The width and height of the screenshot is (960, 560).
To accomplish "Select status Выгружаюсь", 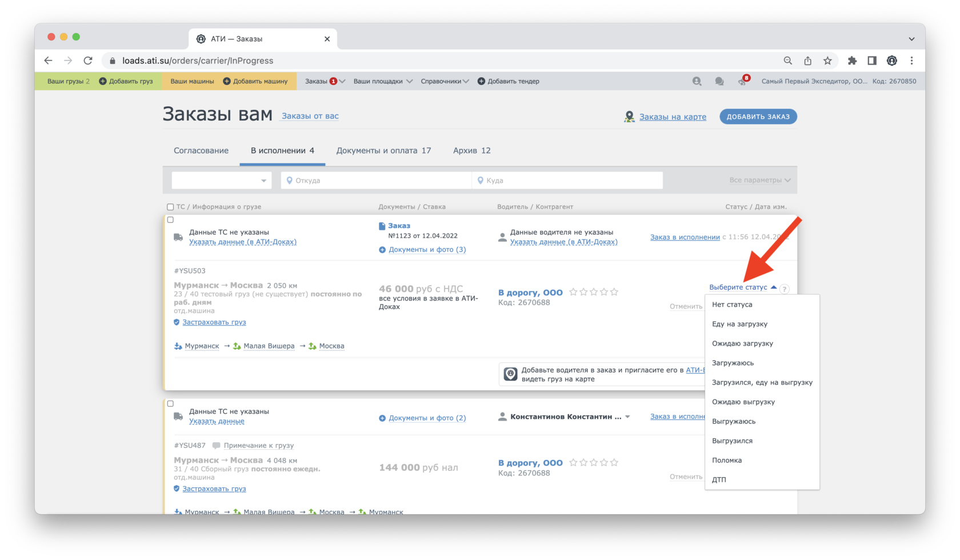I will click(762, 421).
